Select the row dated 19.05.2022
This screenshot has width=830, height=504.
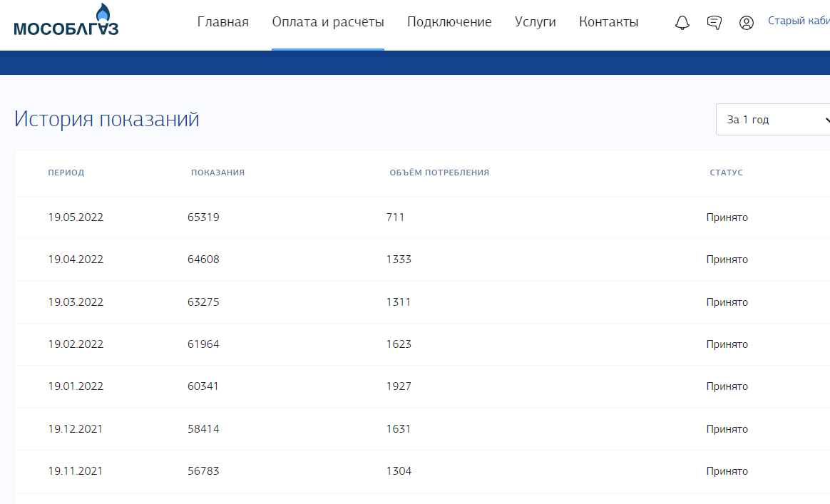coord(76,217)
